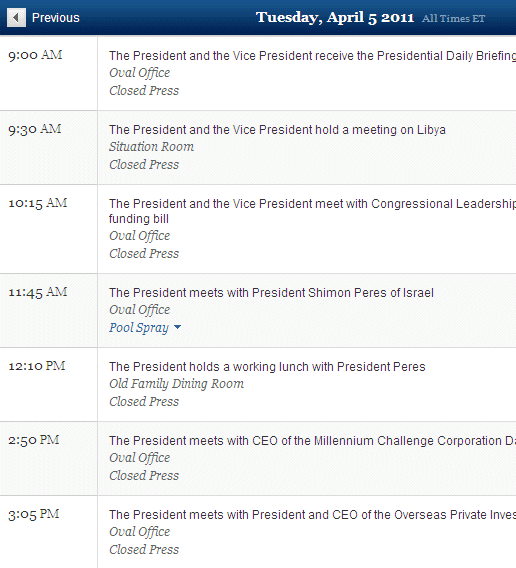
Task: Open the working lunch with President Peres
Action: pyautogui.click(x=267, y=367)
